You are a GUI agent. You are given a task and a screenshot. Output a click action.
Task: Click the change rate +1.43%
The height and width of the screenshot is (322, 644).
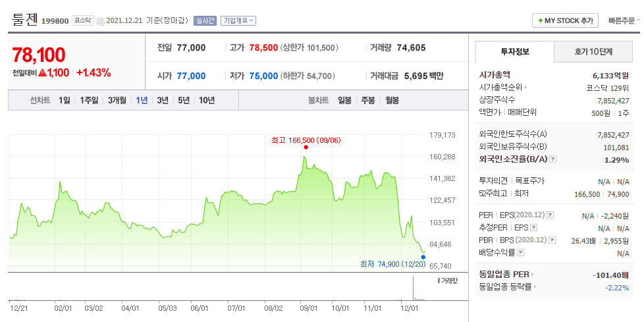94,73
